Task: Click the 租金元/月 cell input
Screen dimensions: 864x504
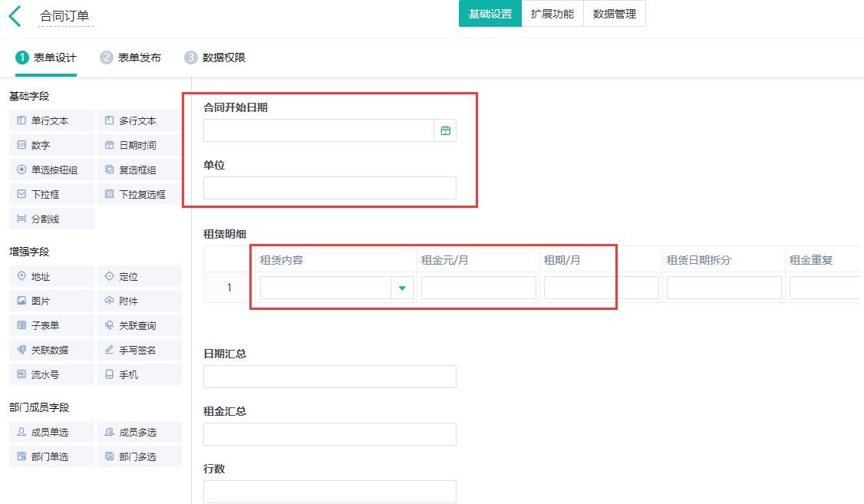Action: click(478, 288)
